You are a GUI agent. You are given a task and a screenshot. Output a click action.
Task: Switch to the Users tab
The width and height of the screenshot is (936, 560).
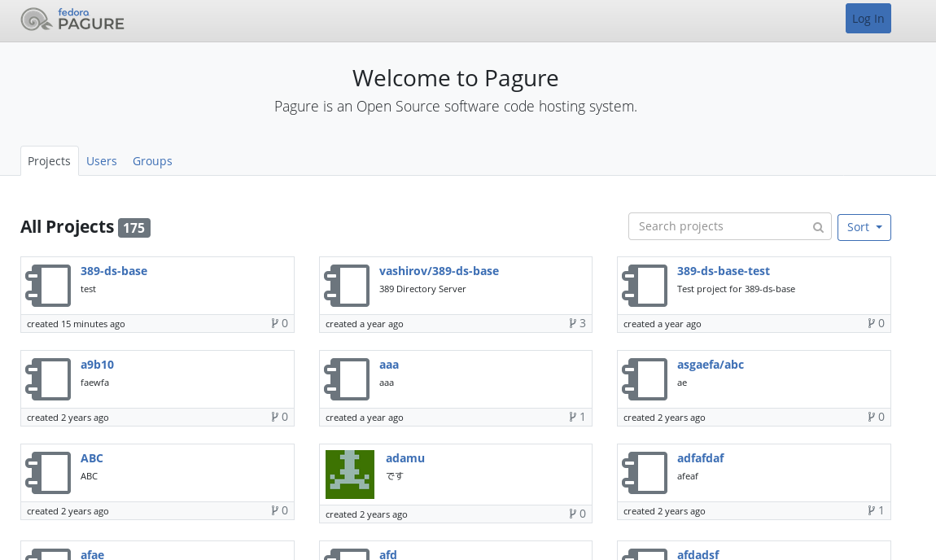[x=102, y=161]
